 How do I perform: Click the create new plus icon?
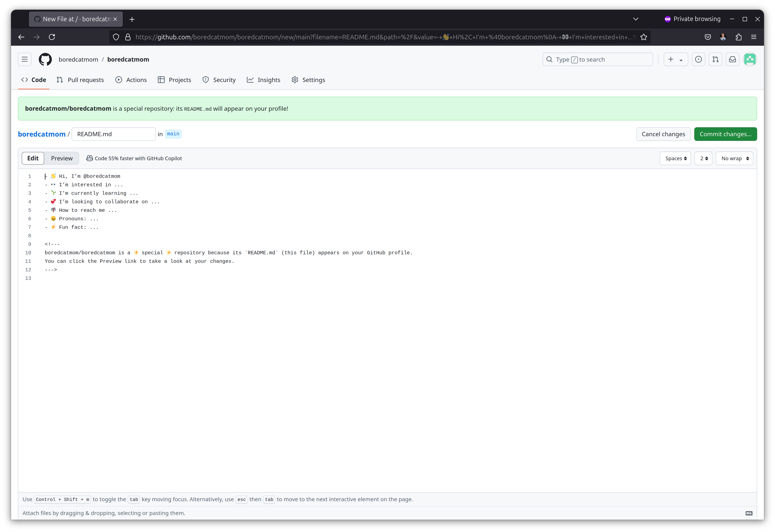coord(671,59)
